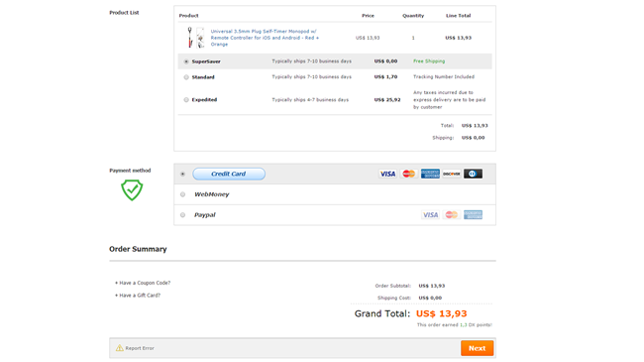Click the Discover card icon
This screenshot has width=644, height=362.
coord(452,174)
